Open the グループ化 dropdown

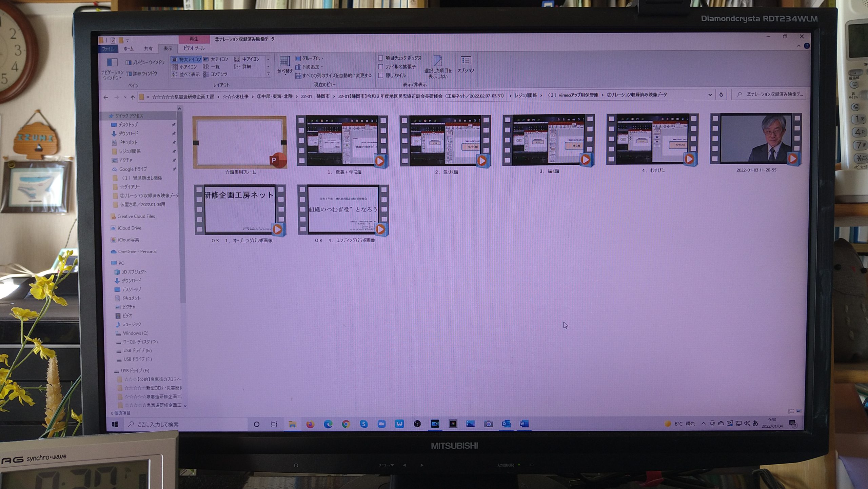(310, 58)
